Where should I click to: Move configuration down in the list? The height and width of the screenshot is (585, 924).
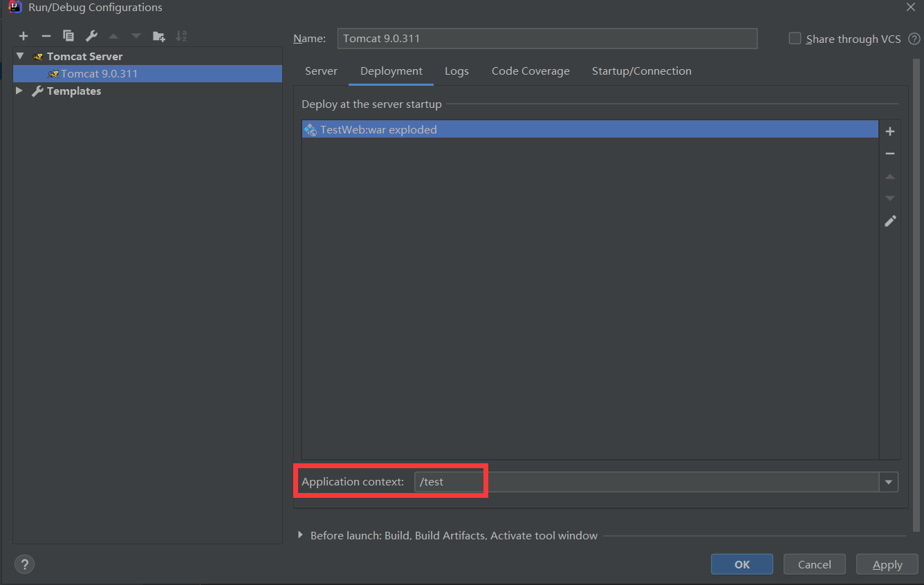pos(136,36)
